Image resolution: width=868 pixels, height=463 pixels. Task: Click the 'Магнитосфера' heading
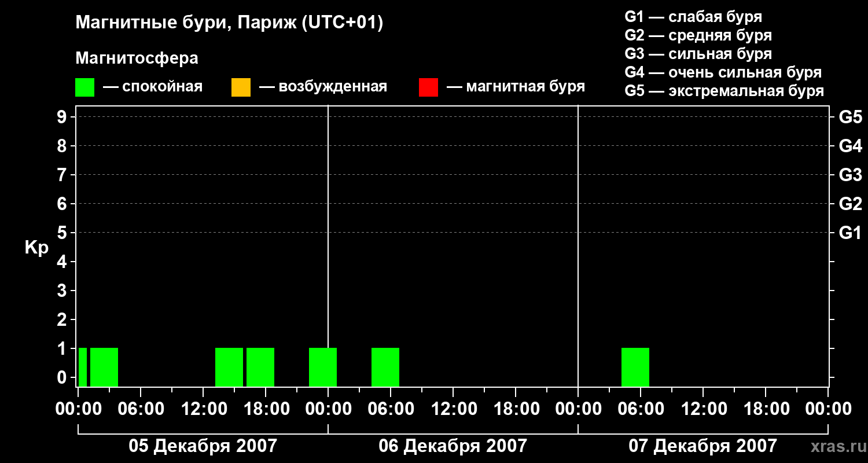pos(137,58)
